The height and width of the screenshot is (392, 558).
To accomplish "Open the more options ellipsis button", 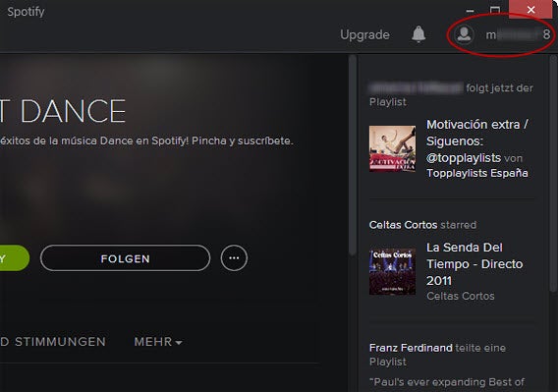I will coord(234,258).
